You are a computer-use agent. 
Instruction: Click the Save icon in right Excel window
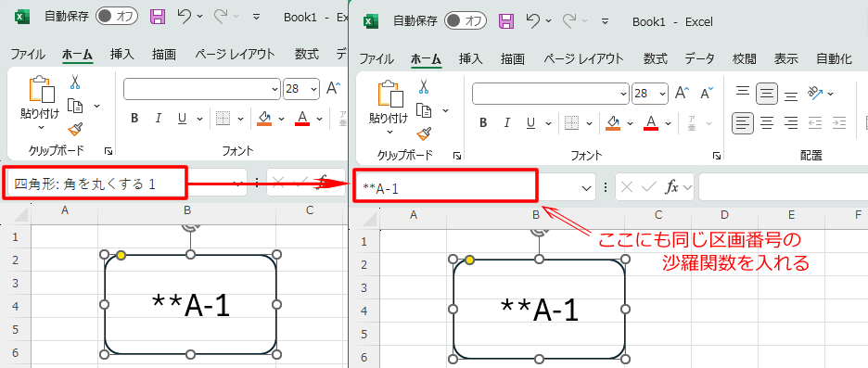[506, 21]
